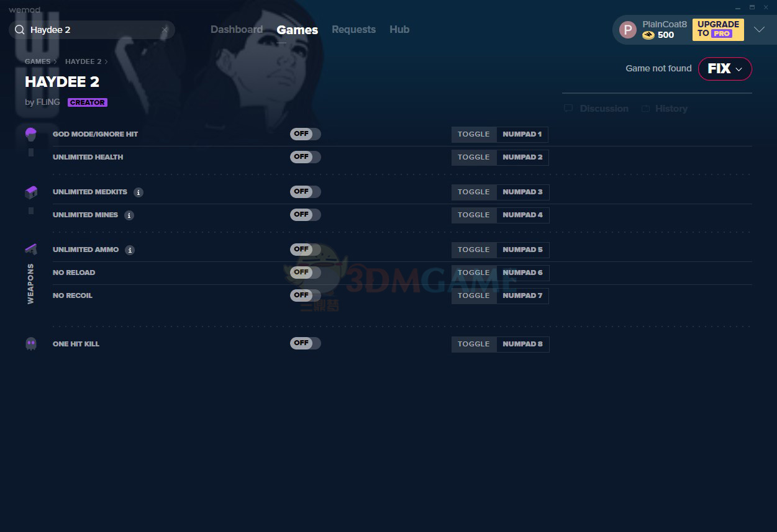Change the NUMPAD 5 hotkey
The height and width of the screenshot is (532, 777).
pos(522,250)
